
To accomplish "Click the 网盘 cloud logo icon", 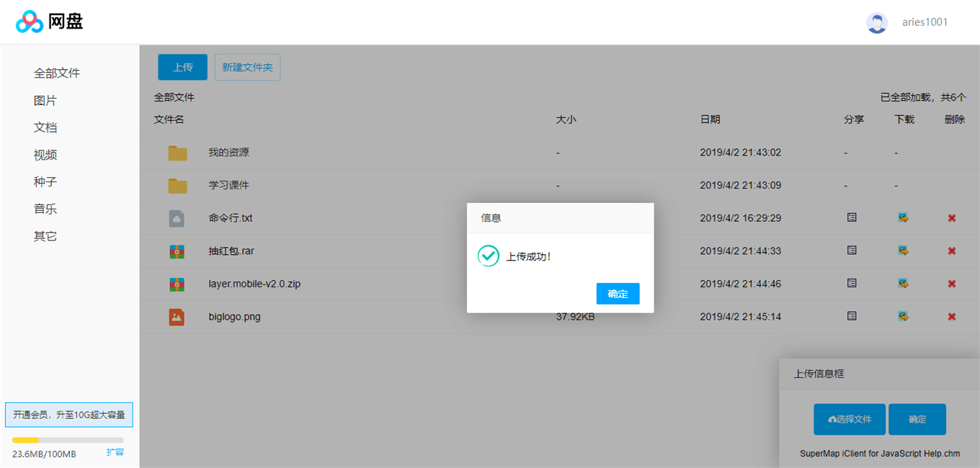I will 30,22.
